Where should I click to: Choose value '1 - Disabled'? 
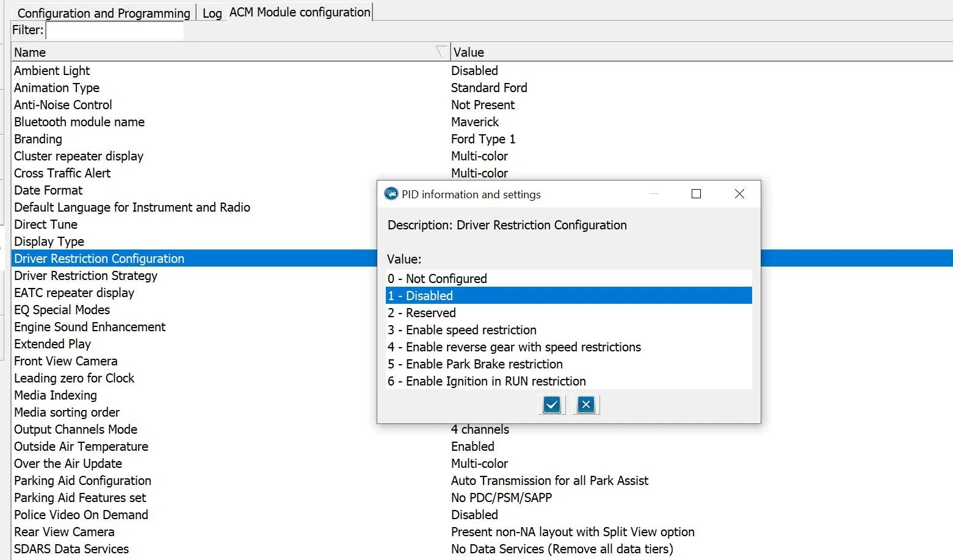point(569,296)
